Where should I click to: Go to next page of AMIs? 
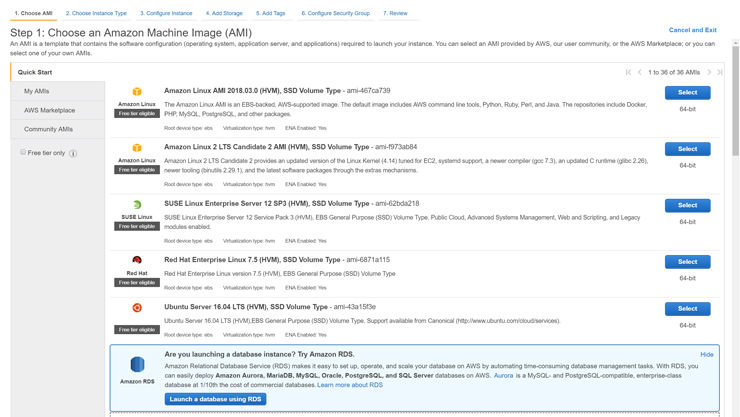point(709,72)
